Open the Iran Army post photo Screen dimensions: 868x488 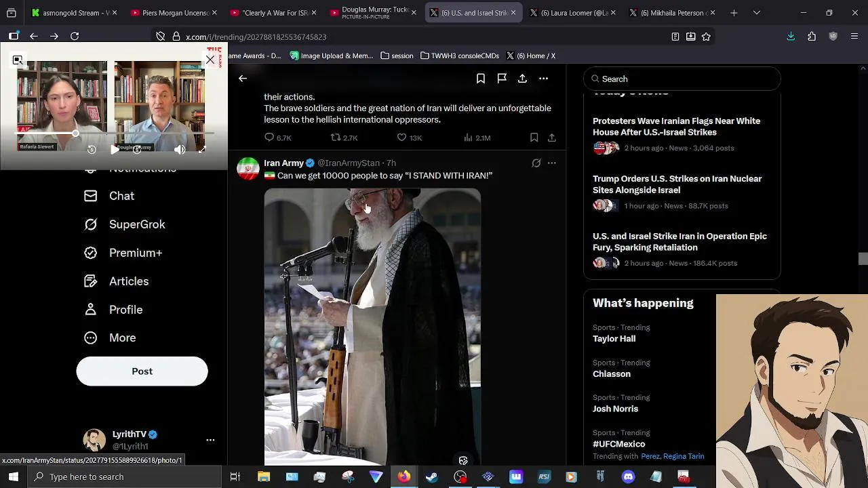pyautogui.click(x=372, y=327)
